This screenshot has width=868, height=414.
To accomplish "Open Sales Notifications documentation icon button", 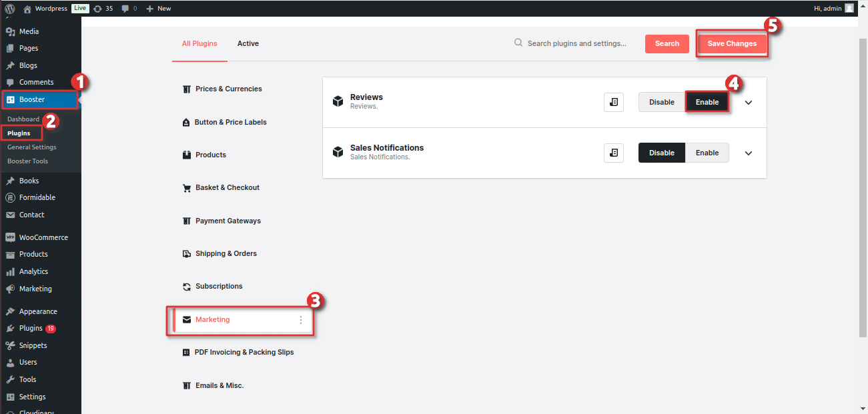I will pos(614,153).
